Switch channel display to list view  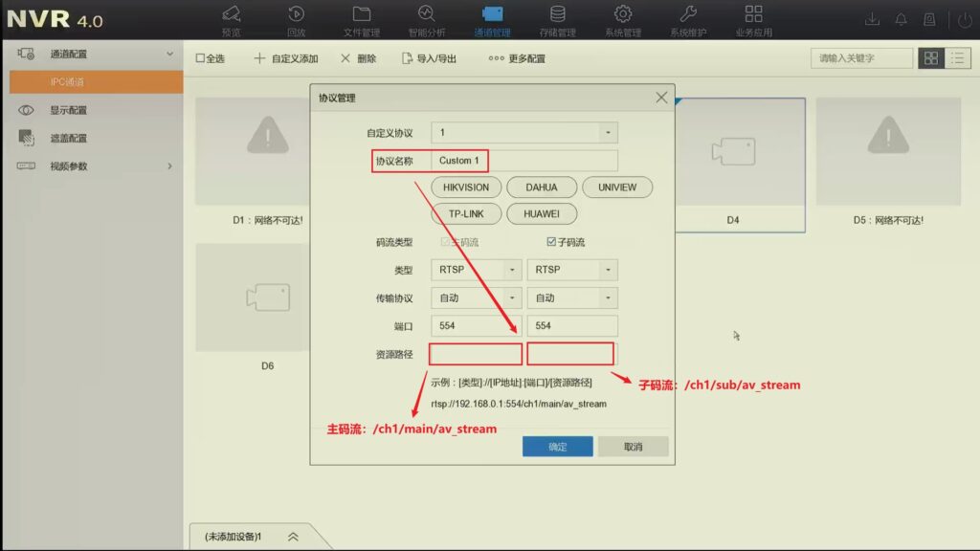(x=960, y=57)
